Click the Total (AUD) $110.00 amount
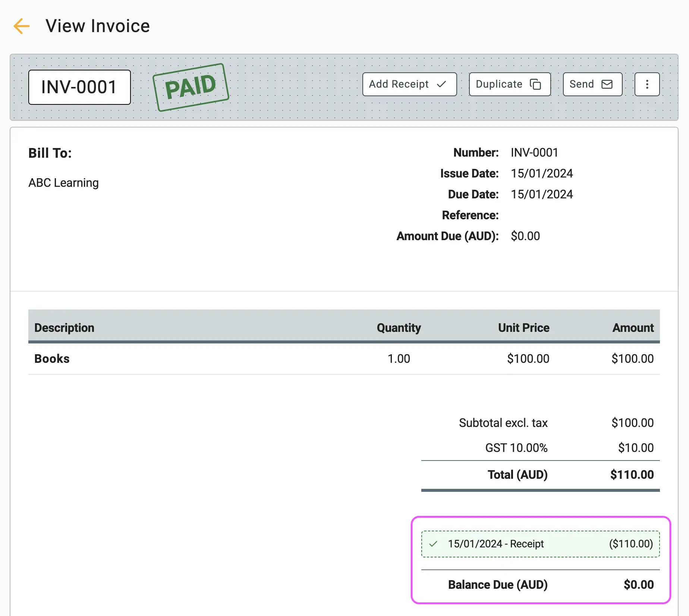689x616 pixels. click(632, 475)
